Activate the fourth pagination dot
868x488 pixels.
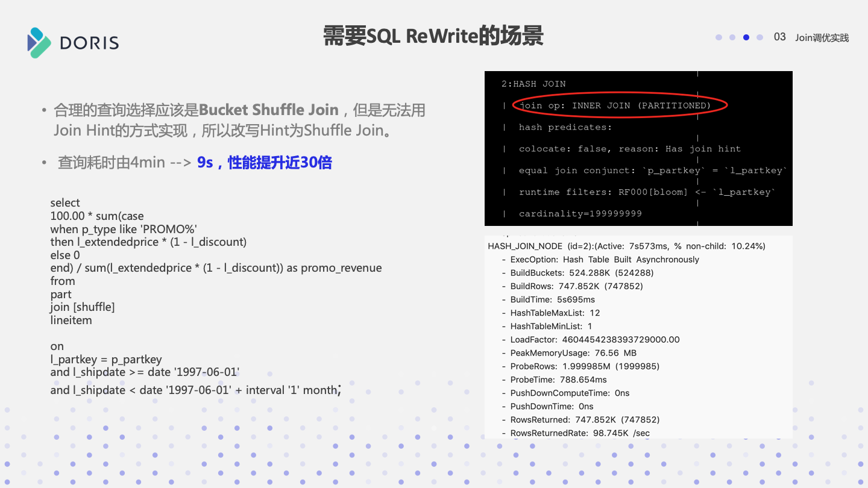(759, 37)
